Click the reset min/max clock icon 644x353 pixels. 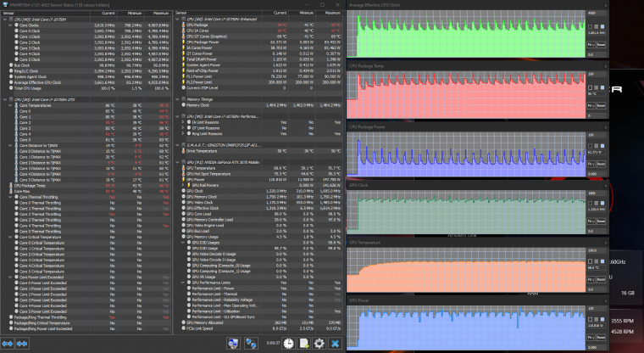(x=289, y=343)
